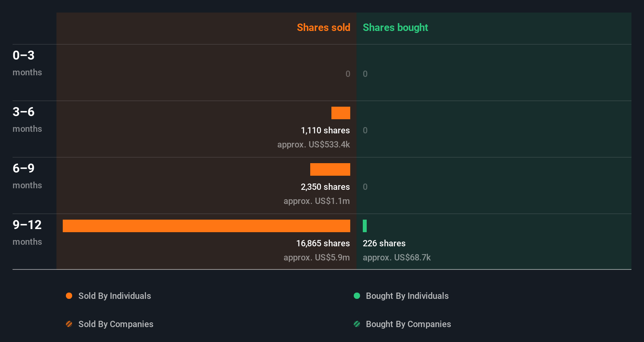Click the green Bought By Individuals legend dot
The height and width of the screenshot is (342, 644).
(x=357, y=296)
